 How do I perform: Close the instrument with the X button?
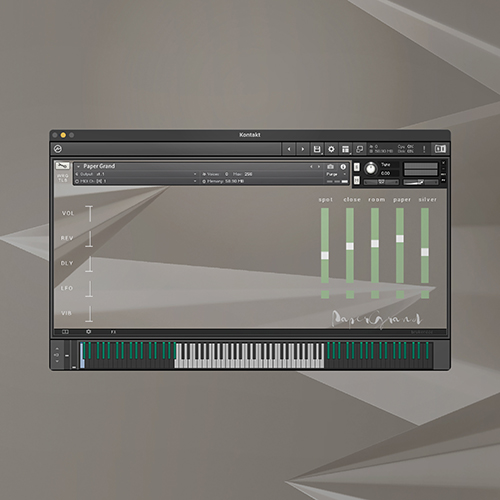click(x=443, y=163)
